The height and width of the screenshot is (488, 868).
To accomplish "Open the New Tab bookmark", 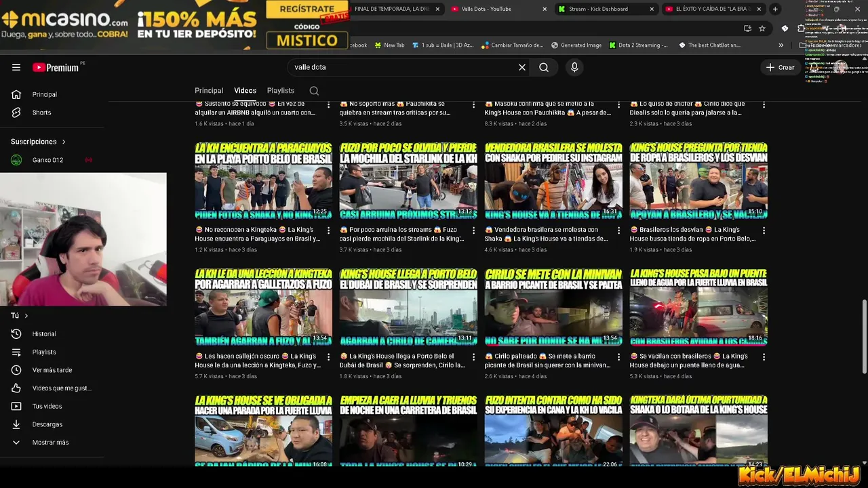I will click(x=389, y=45).
